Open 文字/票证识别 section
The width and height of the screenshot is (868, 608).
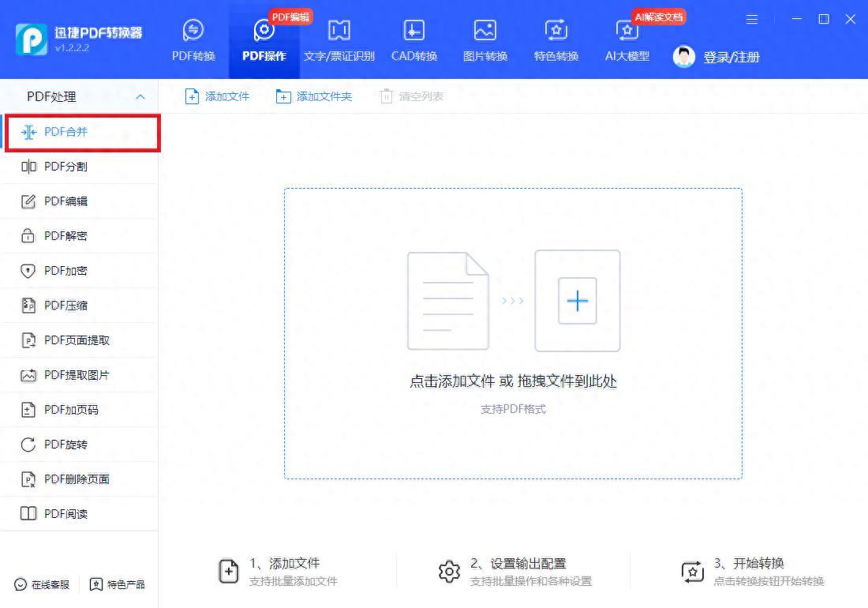tap(339, 42)
